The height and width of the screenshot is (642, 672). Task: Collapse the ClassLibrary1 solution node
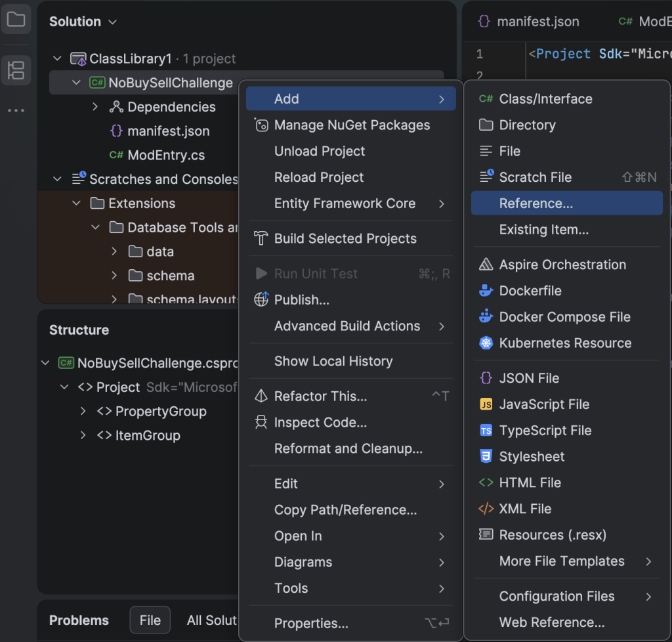[58, 59]
